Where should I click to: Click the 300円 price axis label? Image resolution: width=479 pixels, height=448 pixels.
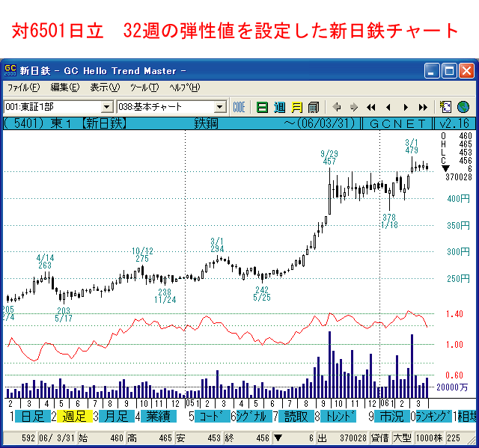[458, 252]
